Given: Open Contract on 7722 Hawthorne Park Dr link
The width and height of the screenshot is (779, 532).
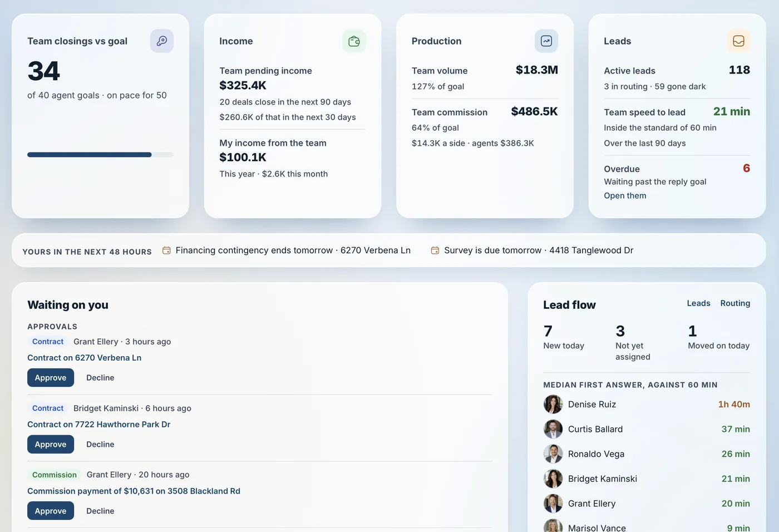Looking at the screenshot, I should tap(99, 425).
